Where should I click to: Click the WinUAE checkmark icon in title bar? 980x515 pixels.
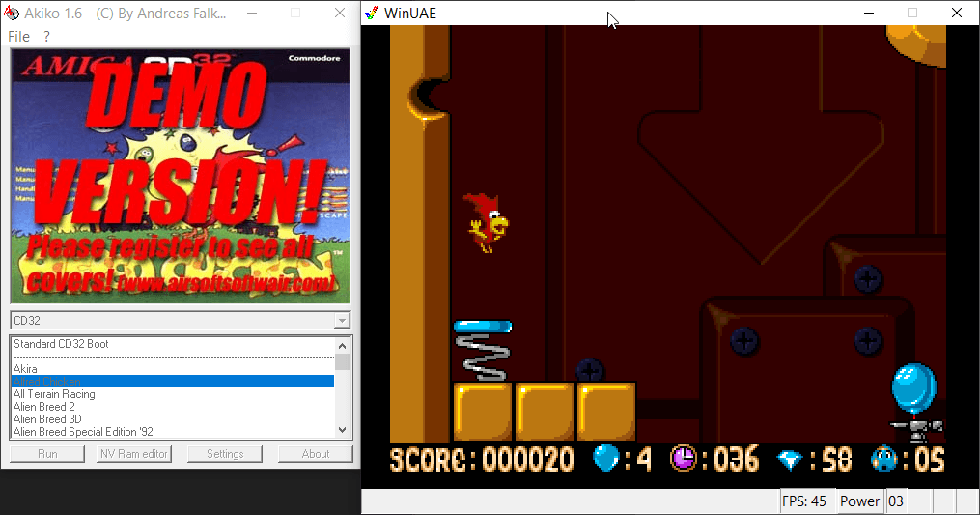coord(372,14)
